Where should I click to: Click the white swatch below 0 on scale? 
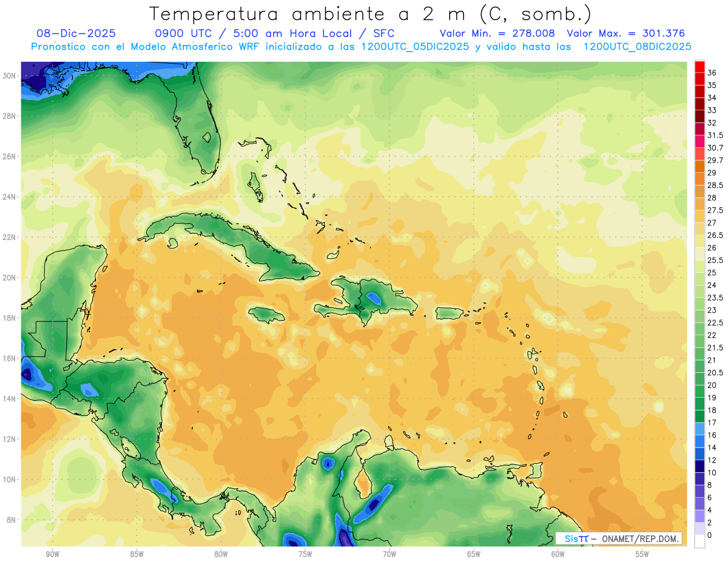coord(699,541)
